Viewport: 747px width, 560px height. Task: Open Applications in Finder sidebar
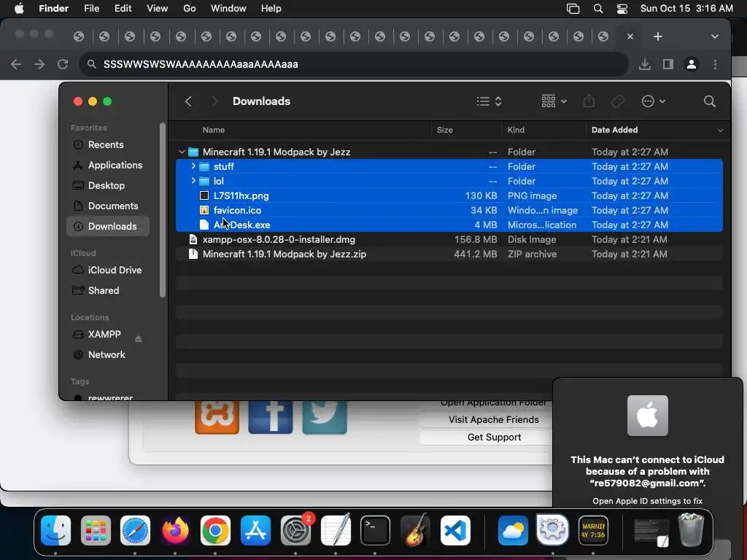108,166
